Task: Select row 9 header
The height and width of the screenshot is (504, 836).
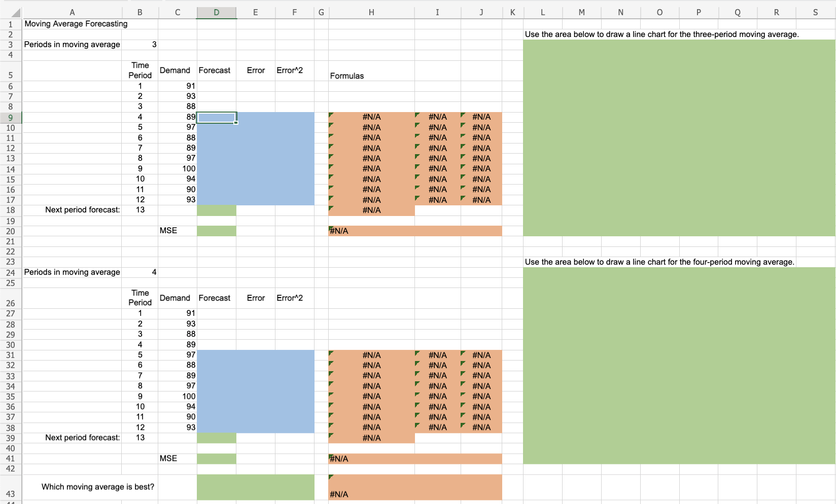Action: (x=11, y=117)
